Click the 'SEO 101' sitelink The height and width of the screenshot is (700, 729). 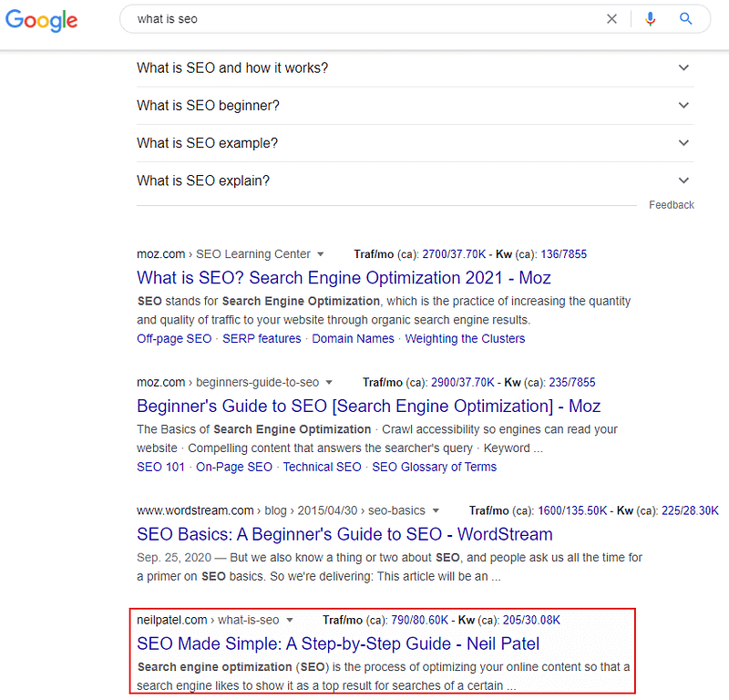coord(160,467)
